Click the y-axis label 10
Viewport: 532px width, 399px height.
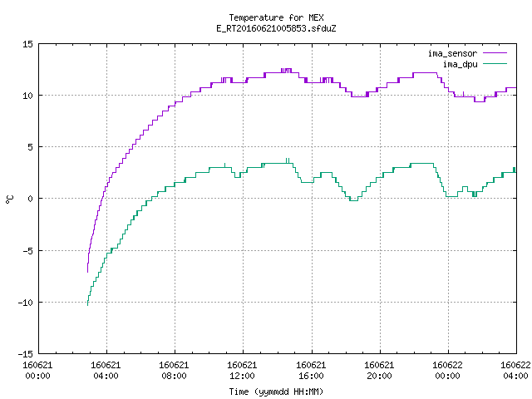27,96
